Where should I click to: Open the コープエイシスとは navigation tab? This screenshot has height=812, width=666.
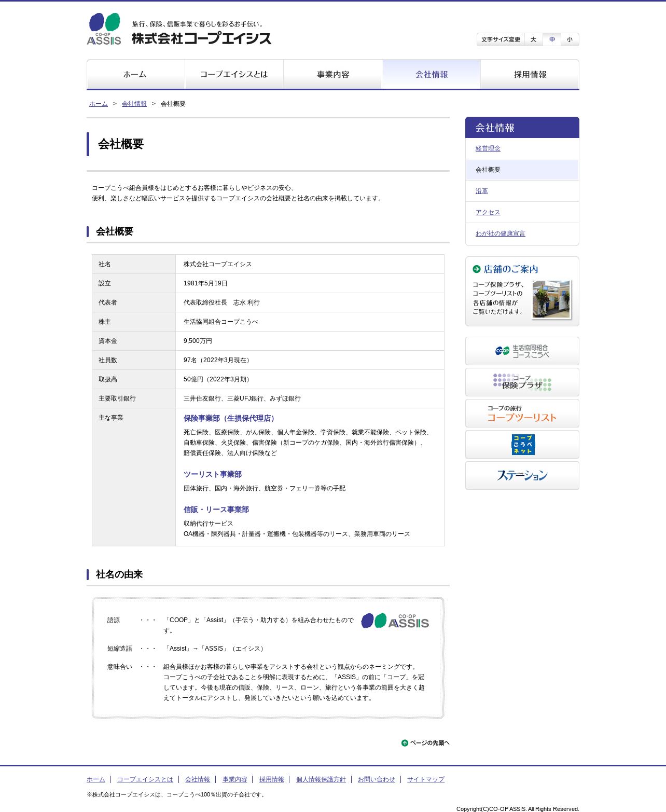click(x=234, y=74)
